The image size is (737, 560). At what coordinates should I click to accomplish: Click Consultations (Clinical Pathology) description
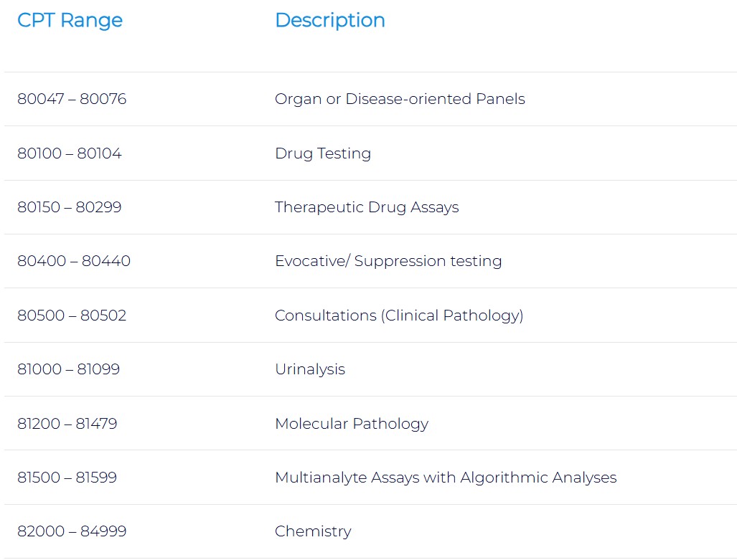point(399,315)
